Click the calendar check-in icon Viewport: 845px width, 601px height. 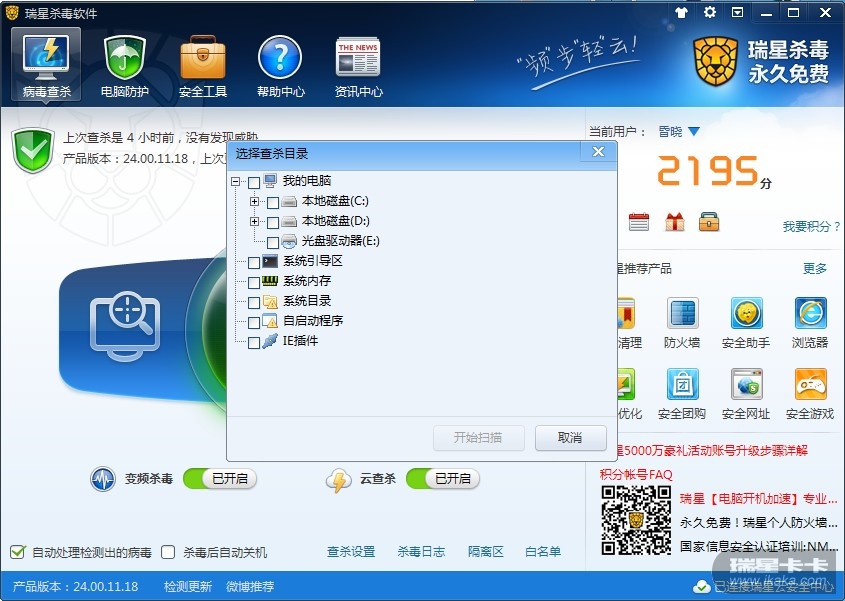(639, 222)
